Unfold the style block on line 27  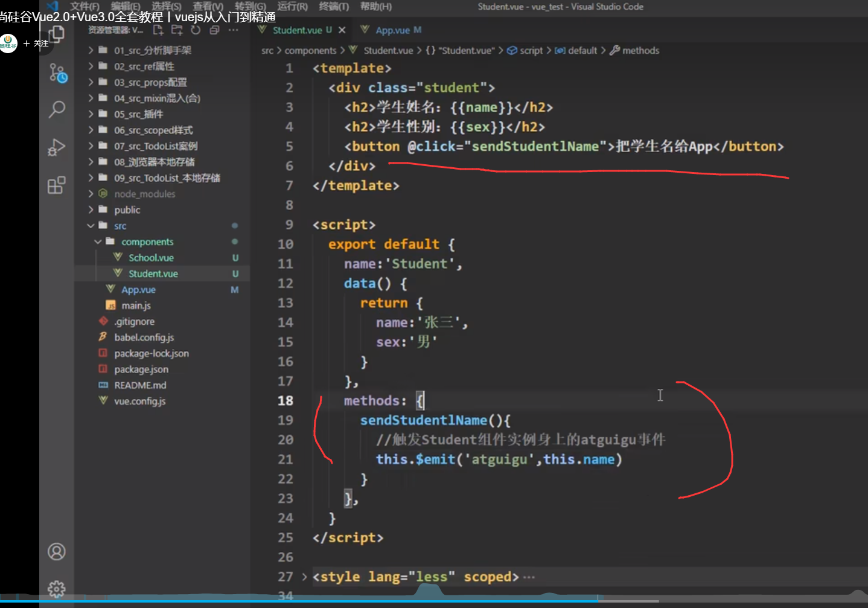pyautogui.click(x=304, y=577)
